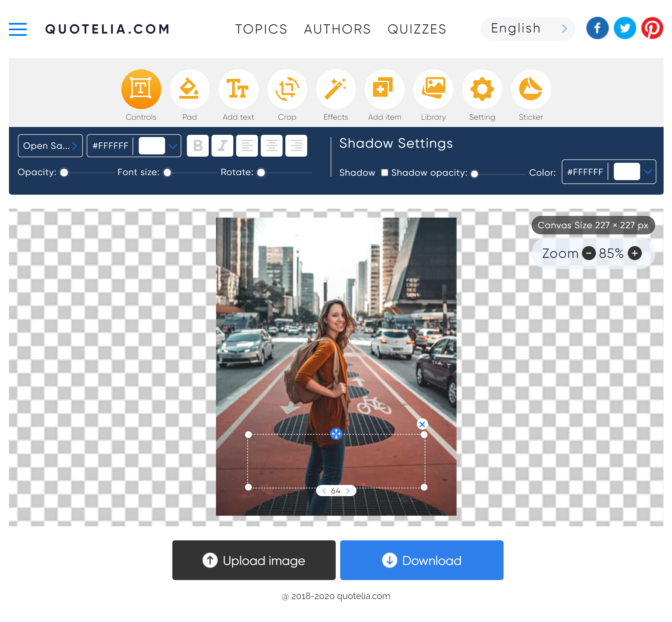Toggle bold text formatting

(x=198, y=146)
